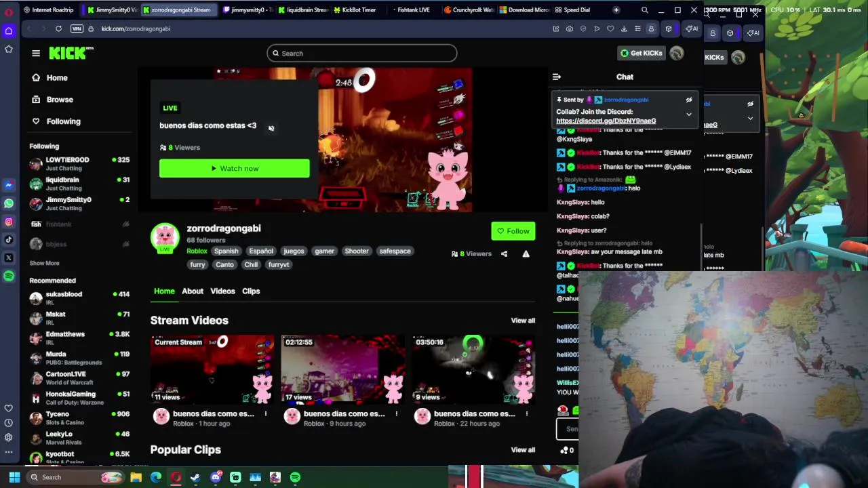Open the user profile avatar menu

point(677,54)
